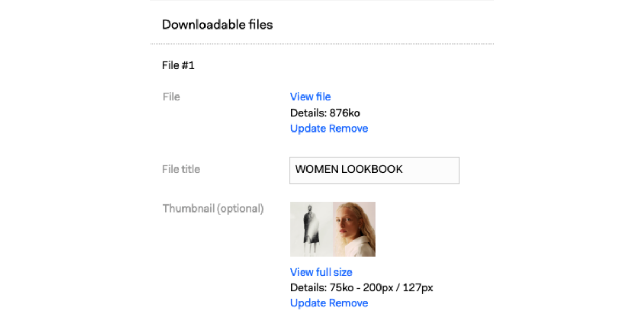Click the blonde woman portrait in thumbnail
This screenshot has height=322, width=644.
[354, 229]
